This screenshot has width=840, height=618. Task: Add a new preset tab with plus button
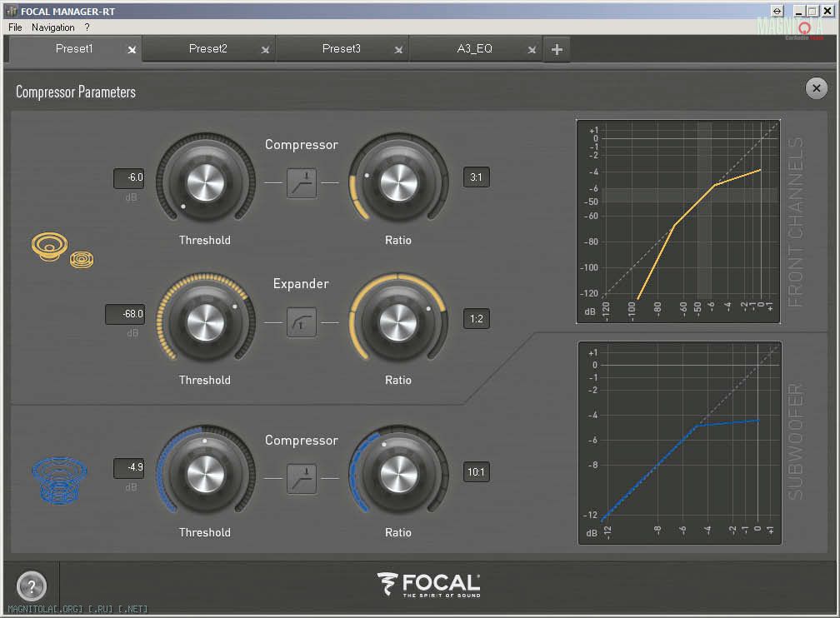click(x=557, y=49)
